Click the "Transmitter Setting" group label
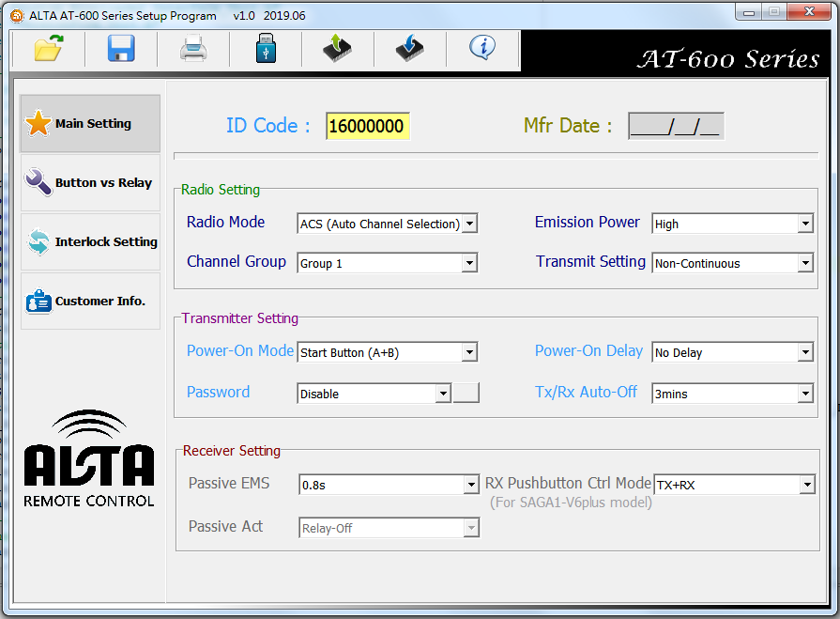This screenshot has height=619, width=840. coord(239,318)
